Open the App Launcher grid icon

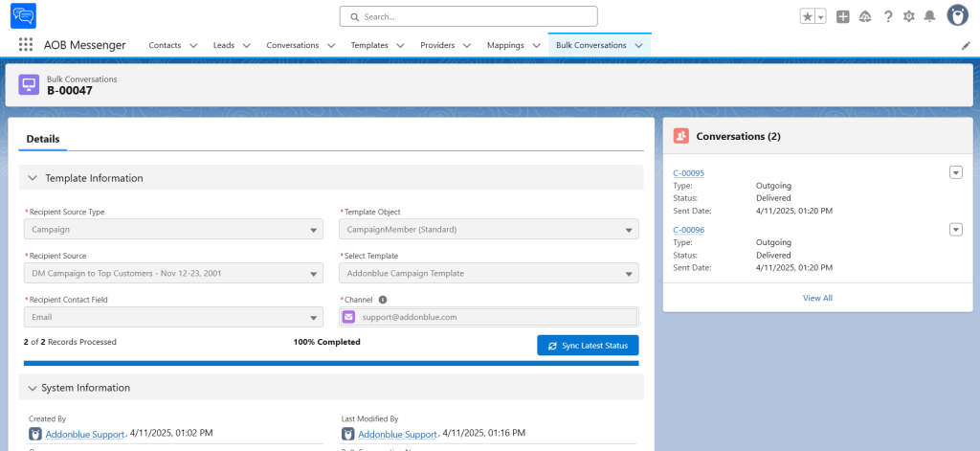(26, 45)
